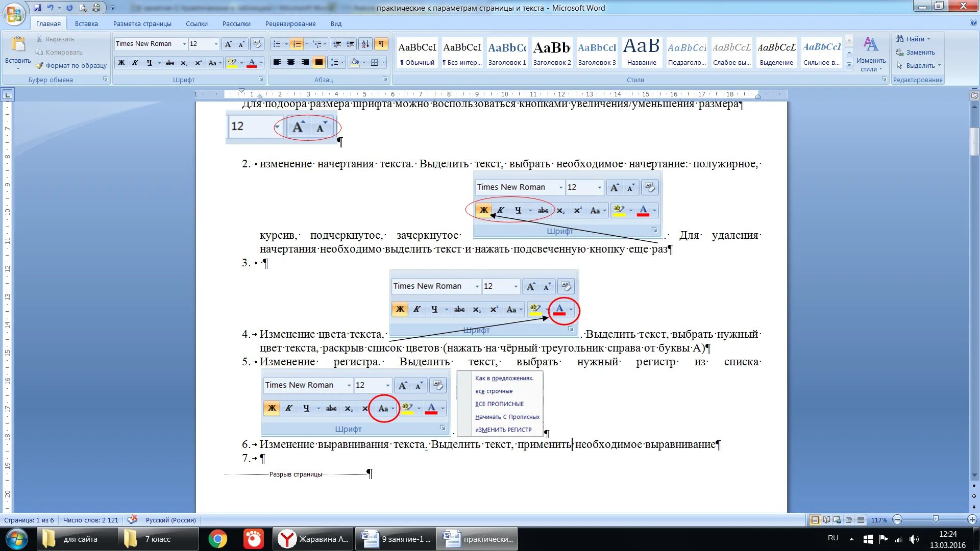980x551 pixels.
Task: Increase paragraph indent
Action: [x=351, y=44]
